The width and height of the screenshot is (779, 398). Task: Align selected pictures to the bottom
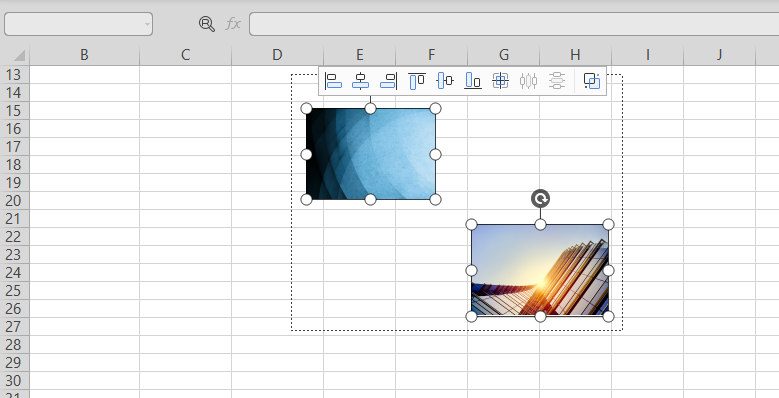pos(472,80)
